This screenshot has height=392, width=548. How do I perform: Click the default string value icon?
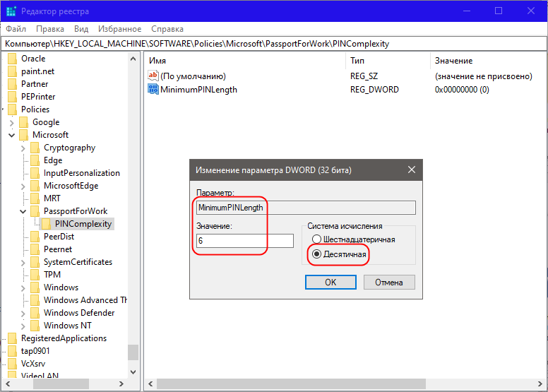coord(153,76)
